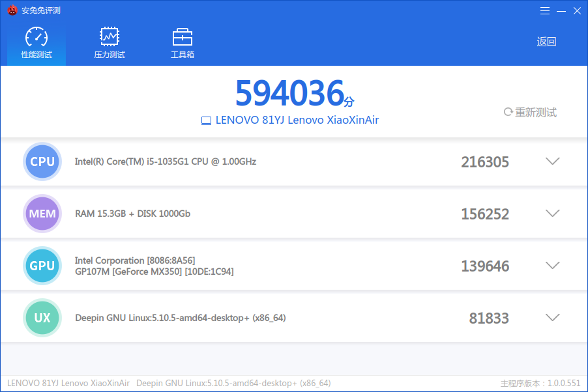588x392 pixels.
Task: Click the 安兔兔评测 window title
Action: coord(41,10)
